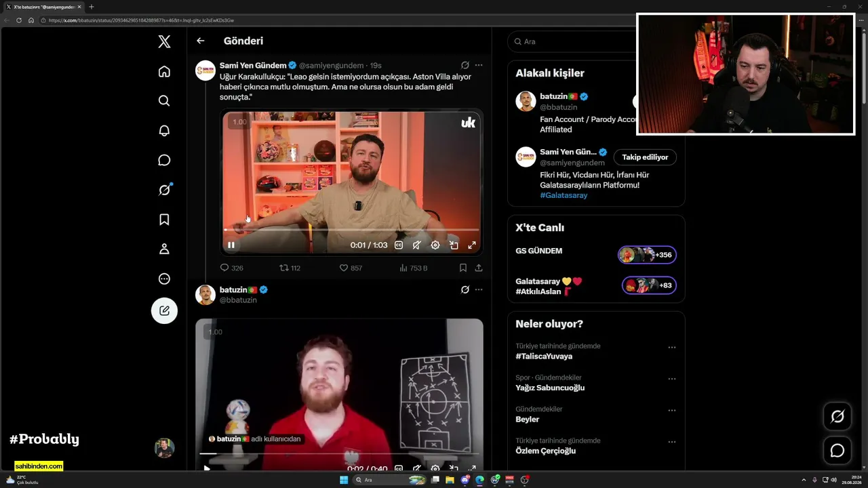868x488 pixels.
Task: Open more options for #TaliscaYuvaya trend
Action: pos(672,347)
